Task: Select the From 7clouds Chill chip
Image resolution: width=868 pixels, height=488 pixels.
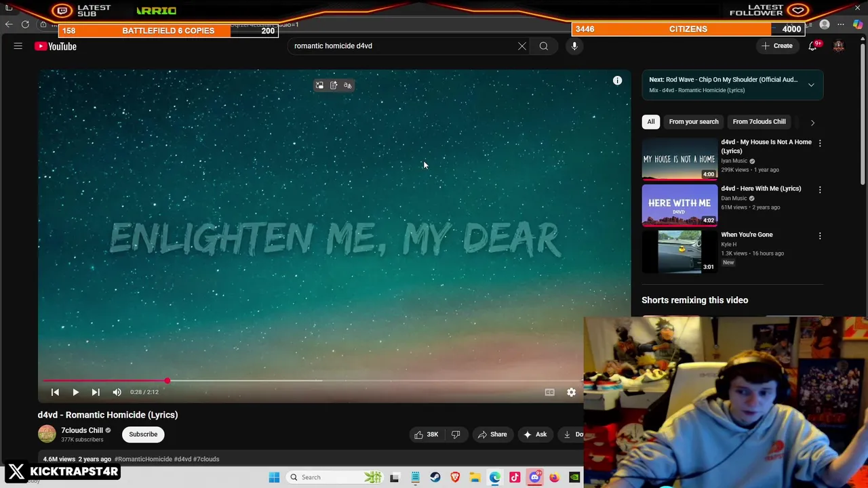Action: 759,122
